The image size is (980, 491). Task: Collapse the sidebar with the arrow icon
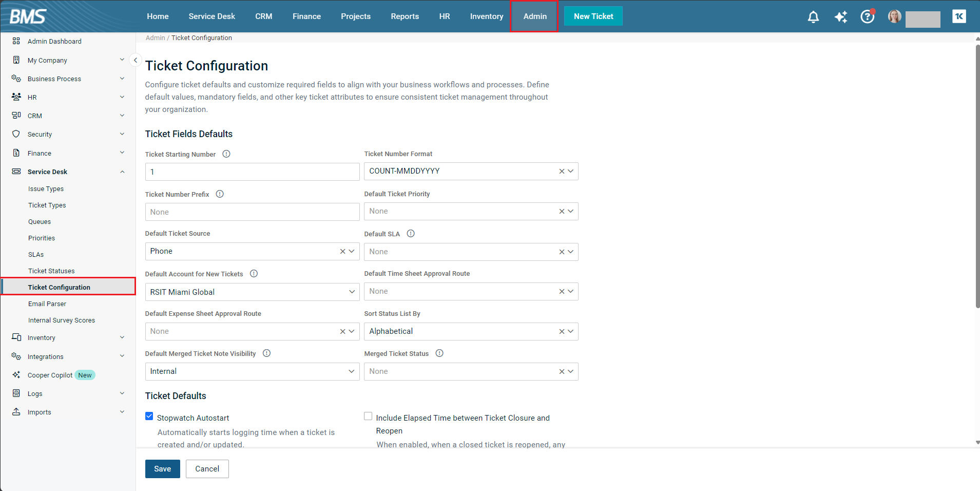coord(135,60)
